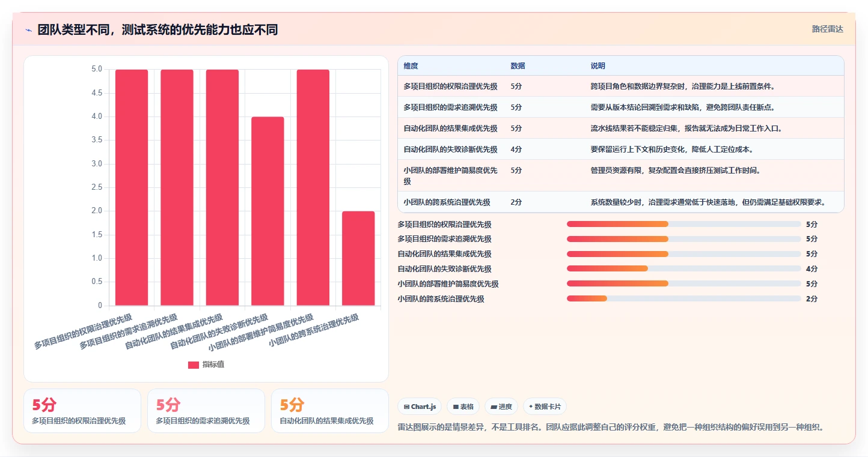Click description starting with 需要从版本结论回溯到需求

(x=683, y=107)
